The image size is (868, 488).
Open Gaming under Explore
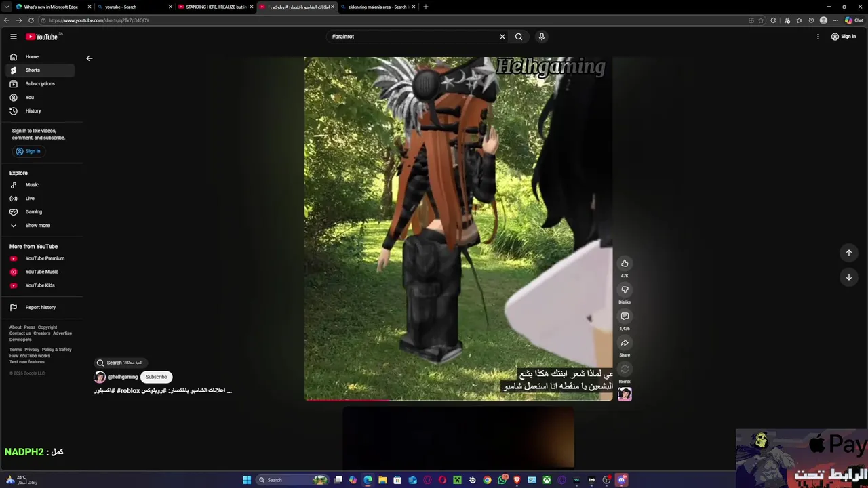point(41,212)
